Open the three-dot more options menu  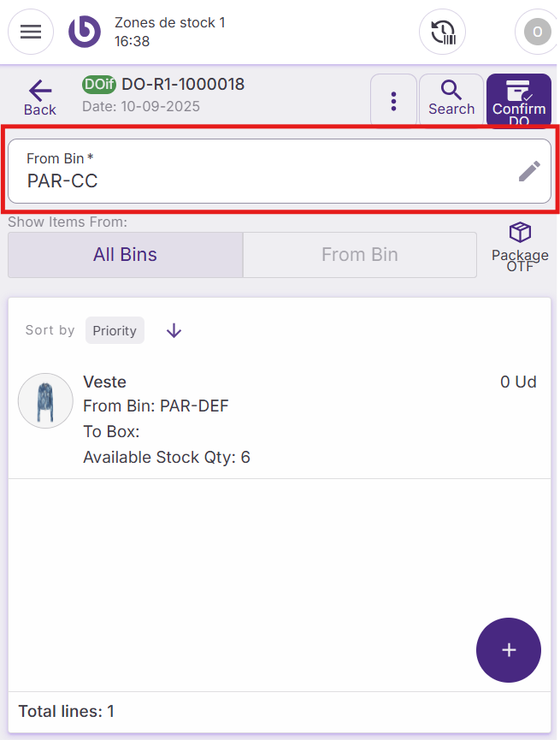[x=393, y=101]
